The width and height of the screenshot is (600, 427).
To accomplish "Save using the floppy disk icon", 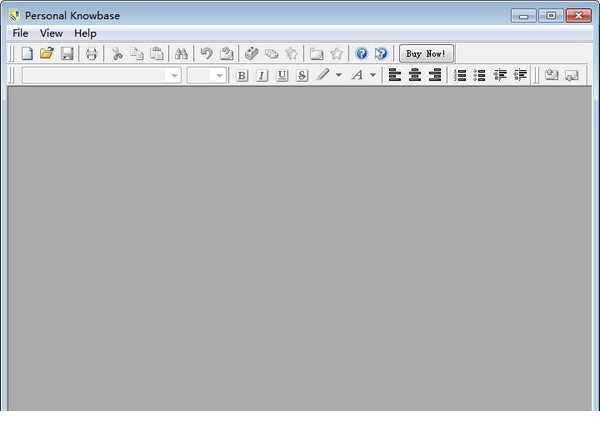I will click(67, 54).
